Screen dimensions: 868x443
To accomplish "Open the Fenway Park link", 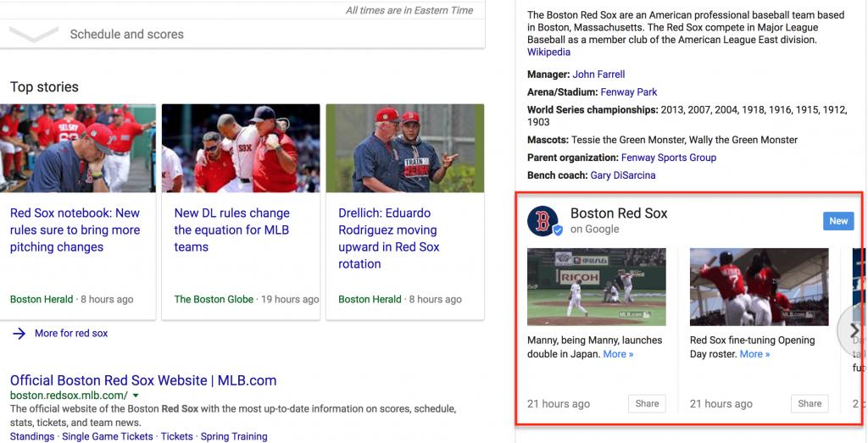I will pyautogui.click(x=628, y=92).
